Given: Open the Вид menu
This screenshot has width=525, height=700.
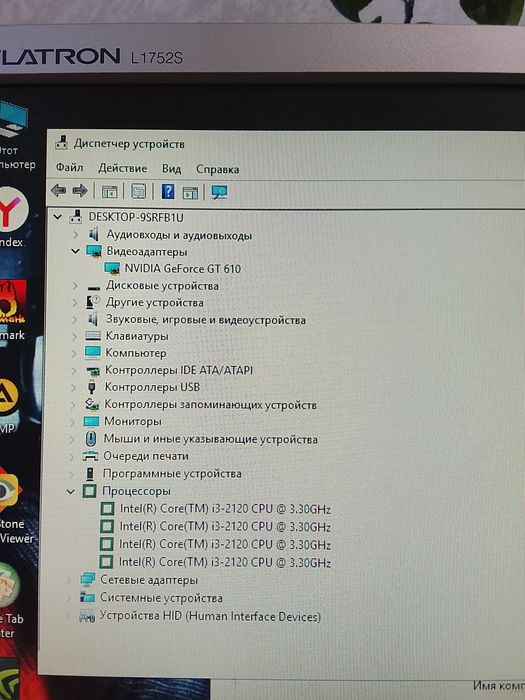Looking at the screenshot, I should [x=171, y=169].
